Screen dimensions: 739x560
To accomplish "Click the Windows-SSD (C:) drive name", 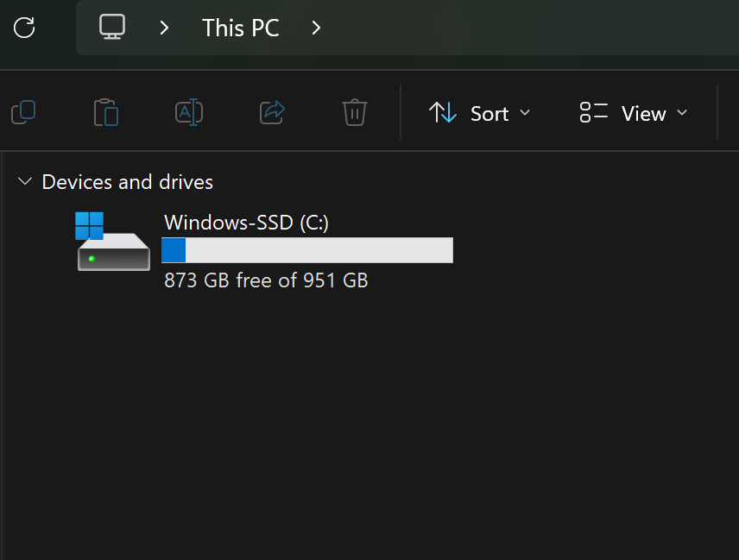I will [246, 223].
